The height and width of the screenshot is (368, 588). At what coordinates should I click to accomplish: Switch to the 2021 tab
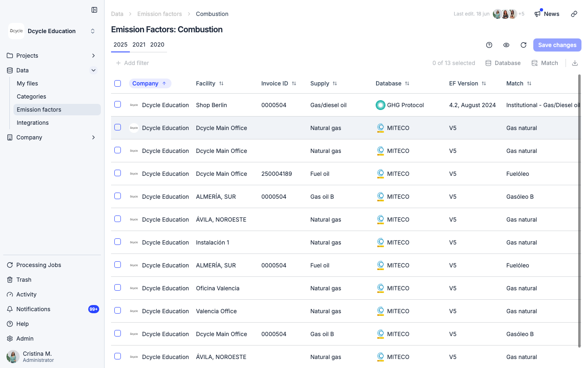pyautogui.click(x=139, y=45)
